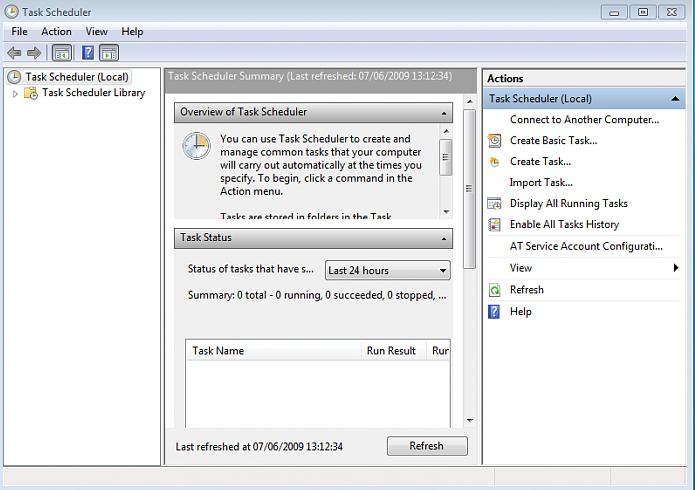The image size is (695, 490).
Task: Click Connect to Another Computer link
Action: [584, 120]
